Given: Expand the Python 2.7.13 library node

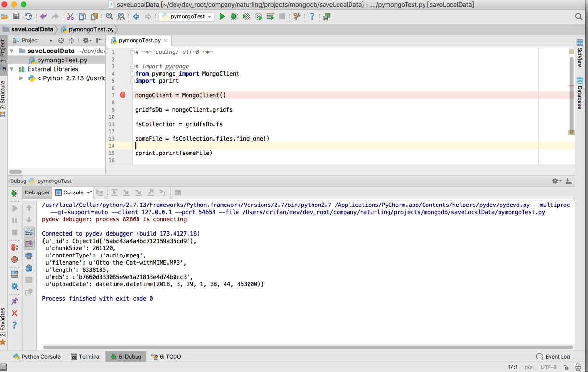Looking at the screenshot, I should [x=21, y=78].
